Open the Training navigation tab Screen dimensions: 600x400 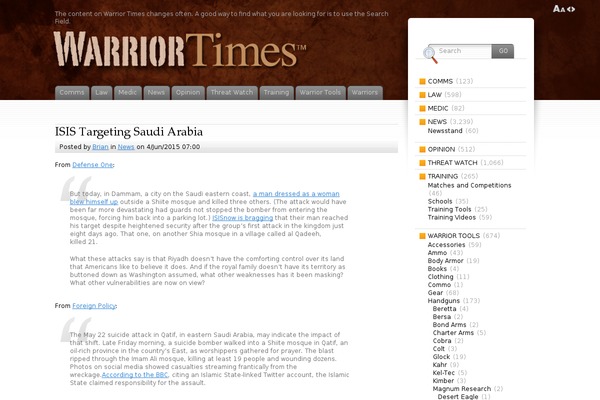click(x=276, y=93)
